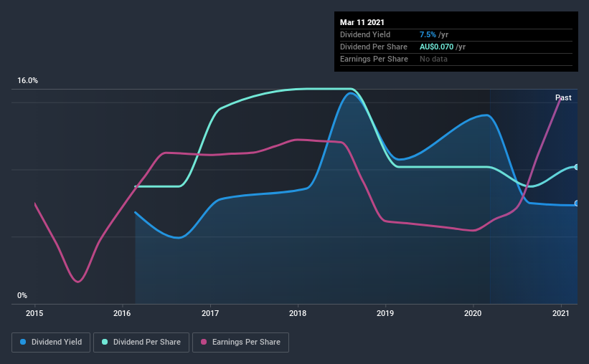Click the No data earnings value
The image size is (589, 364).
point(433,59)
